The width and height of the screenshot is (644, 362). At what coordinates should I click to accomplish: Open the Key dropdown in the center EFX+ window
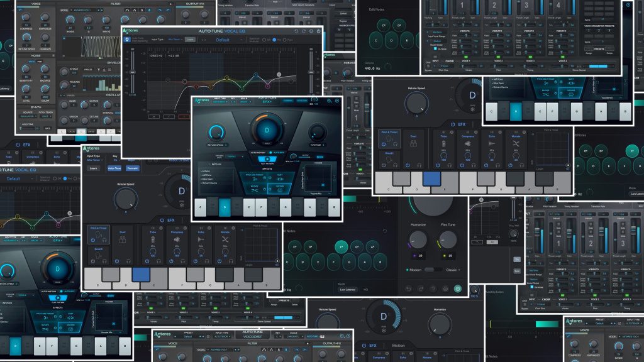[233, 102]
